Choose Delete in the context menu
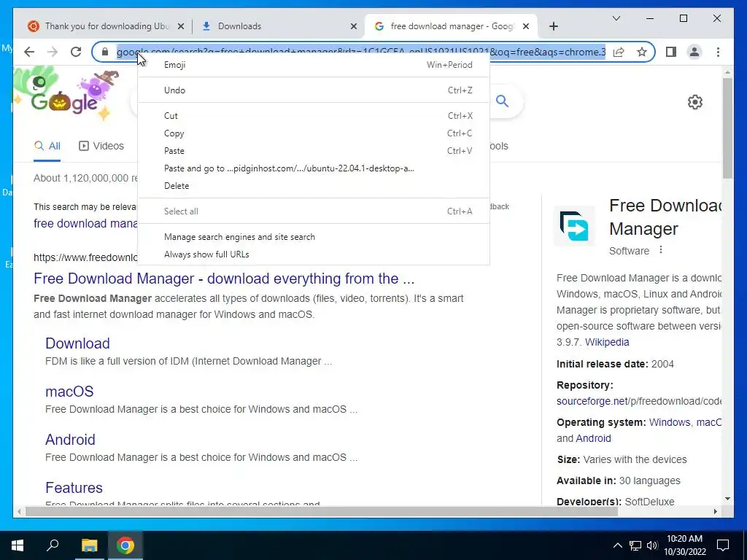This screenshot has width=747, height=560. tap(314, 186)
